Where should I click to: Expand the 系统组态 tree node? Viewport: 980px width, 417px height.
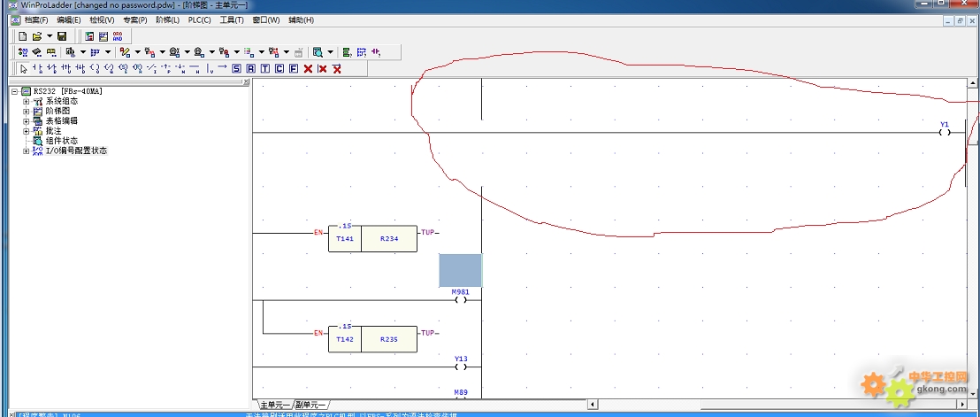pyautogui.click(x=27, y=101)
